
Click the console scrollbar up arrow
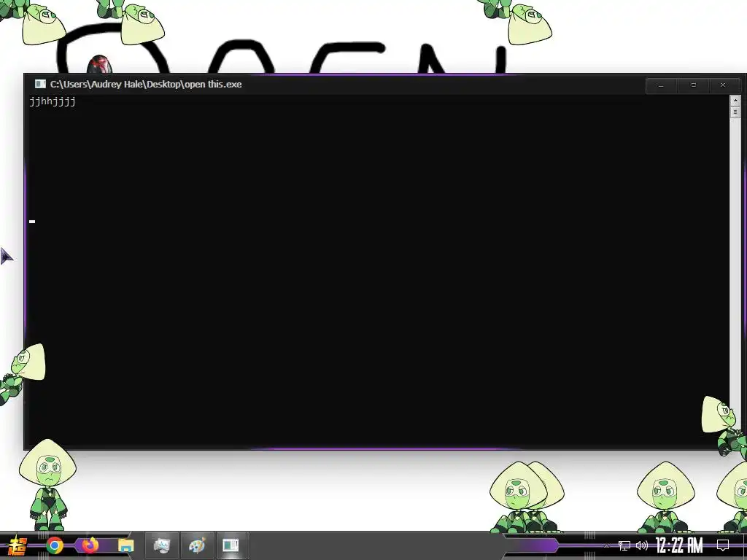coord(735,101)
